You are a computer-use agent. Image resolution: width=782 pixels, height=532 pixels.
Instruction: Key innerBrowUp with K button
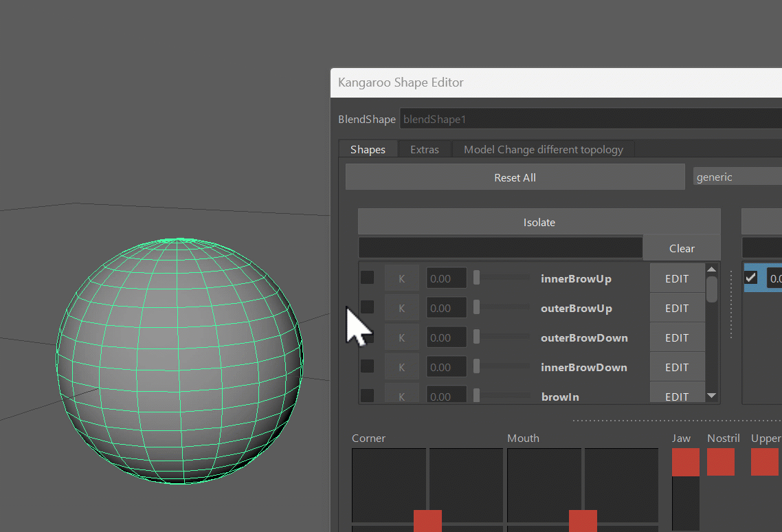click(x=401, y=278)
